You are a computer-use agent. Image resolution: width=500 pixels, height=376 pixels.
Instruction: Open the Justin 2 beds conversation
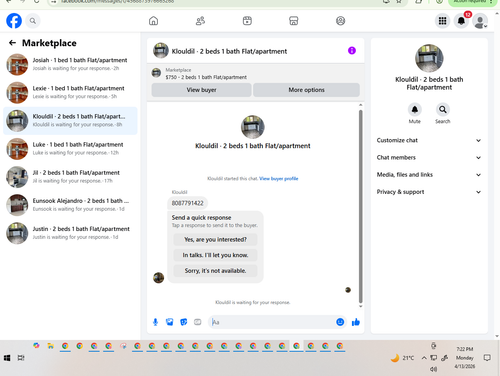pyautogui.click(x=70, y=233)
